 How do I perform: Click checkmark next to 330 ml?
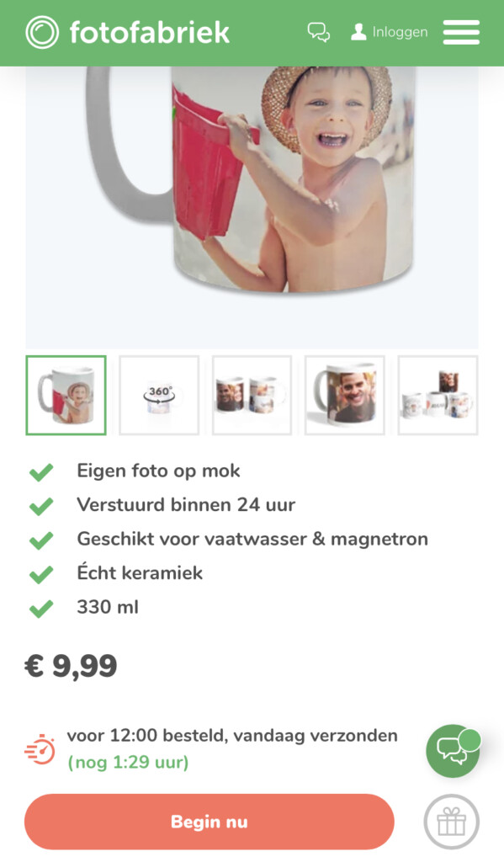coord(41,608)
